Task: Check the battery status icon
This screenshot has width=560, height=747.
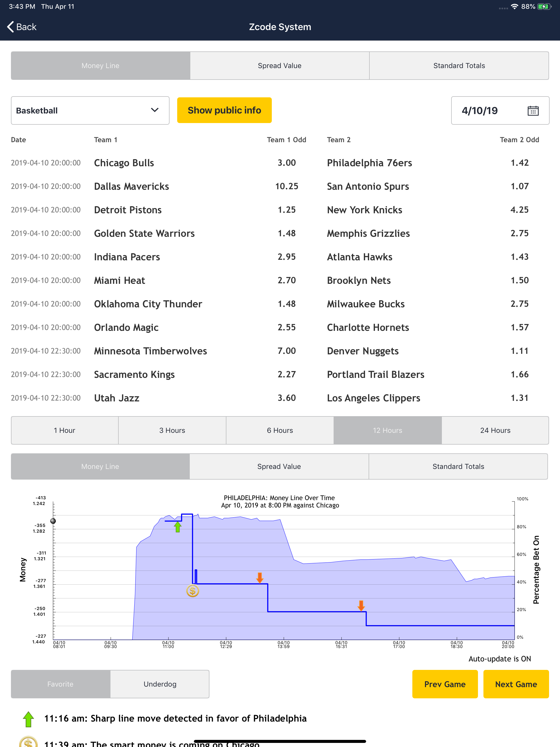Action: (544, 6)
